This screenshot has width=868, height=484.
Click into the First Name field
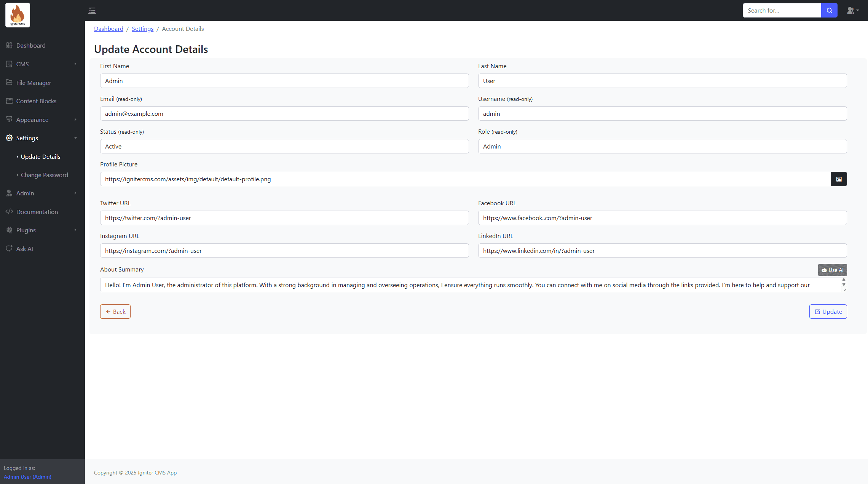[284, 81]
